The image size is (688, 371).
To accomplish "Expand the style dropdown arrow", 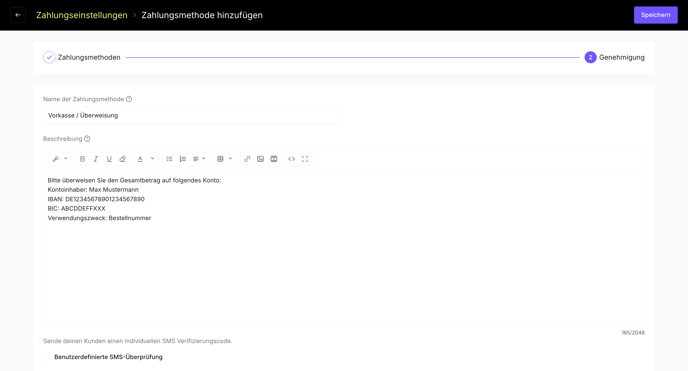I will [66, 159].
